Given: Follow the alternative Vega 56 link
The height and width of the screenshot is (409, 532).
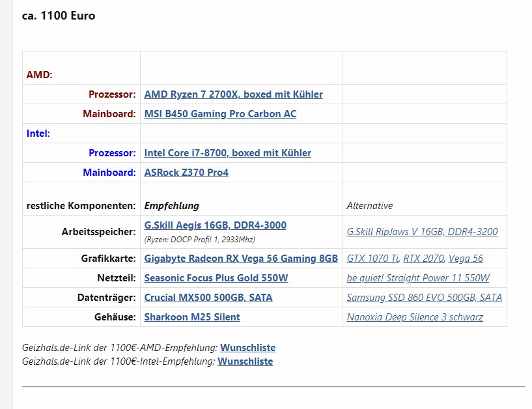Looking at the screenshot, I should (466, 259).
